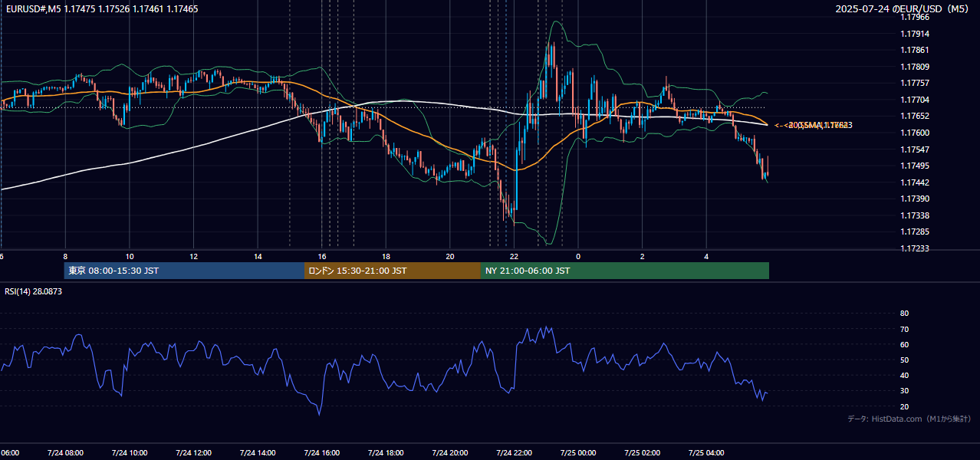Click RSI scale label 40
Screen dimensions: 980x460
click(904, 375)
